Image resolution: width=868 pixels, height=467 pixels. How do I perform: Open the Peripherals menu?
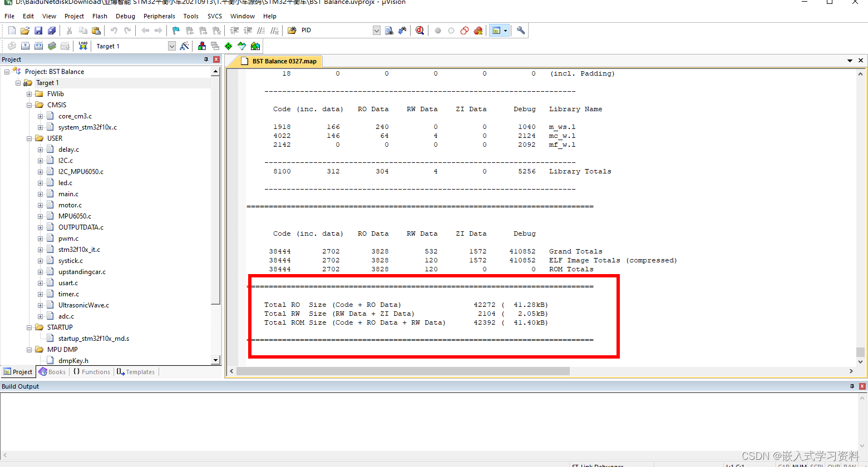(x=159, y=16)
